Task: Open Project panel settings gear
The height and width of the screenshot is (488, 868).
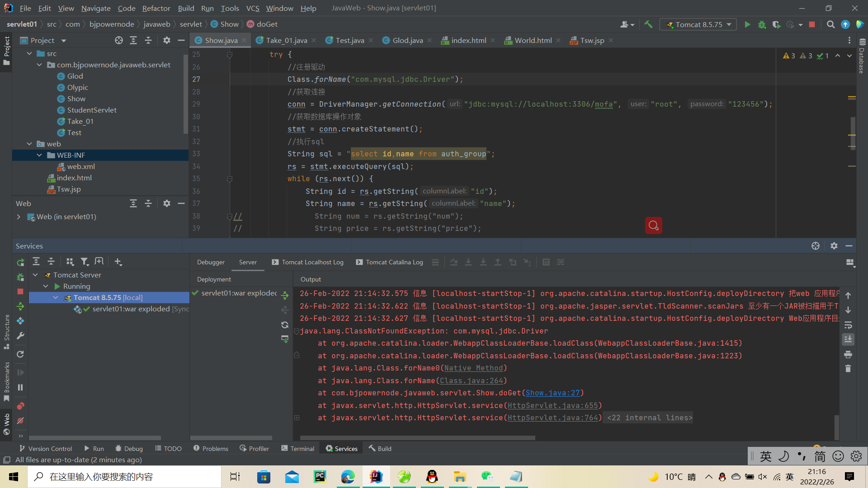Action: click(166, 40)
